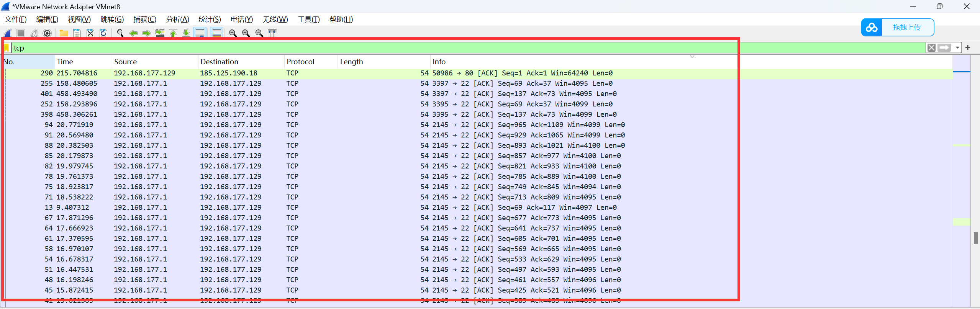Toggle auto-scroll during live capture
980x309 pixels.
pos(200,33)
